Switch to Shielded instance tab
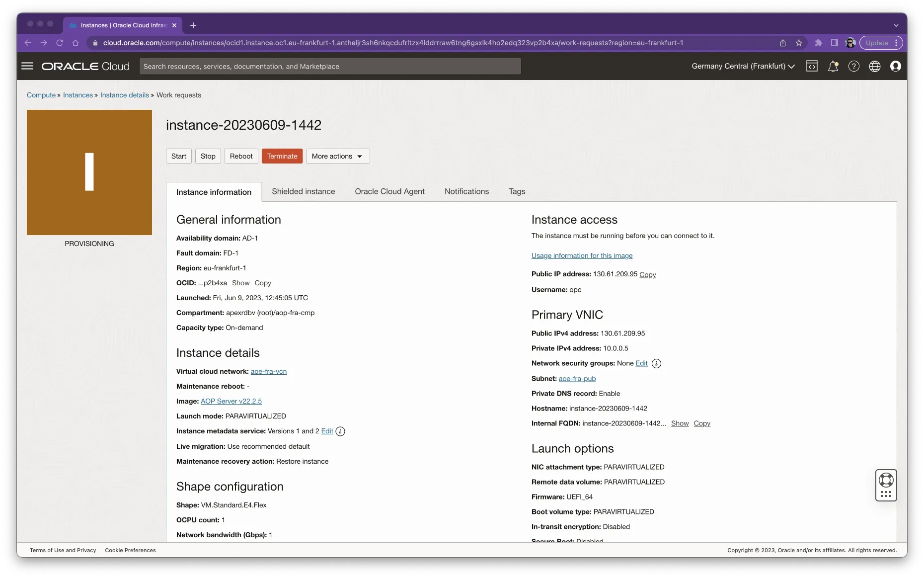The image size is (924, 578). [303, 191]
